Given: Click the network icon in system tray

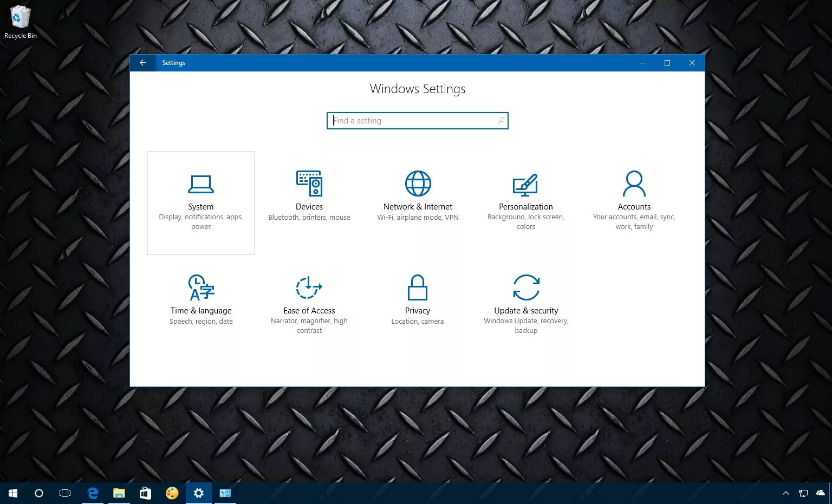Looking at the screenshot, I should (803, 493).
